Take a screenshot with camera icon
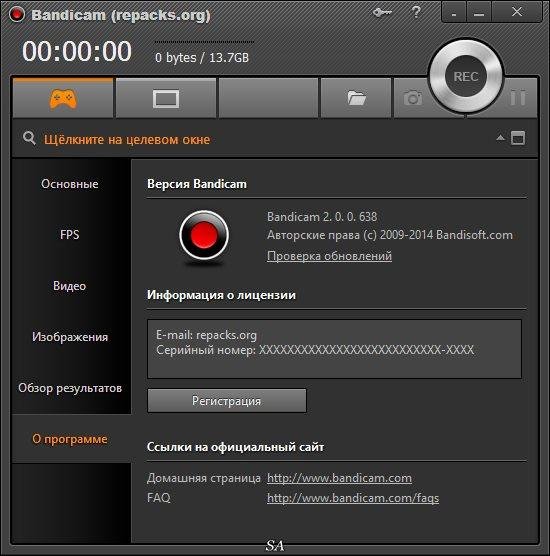Viewport: 550px width, 556px height. tap(413, 98)
